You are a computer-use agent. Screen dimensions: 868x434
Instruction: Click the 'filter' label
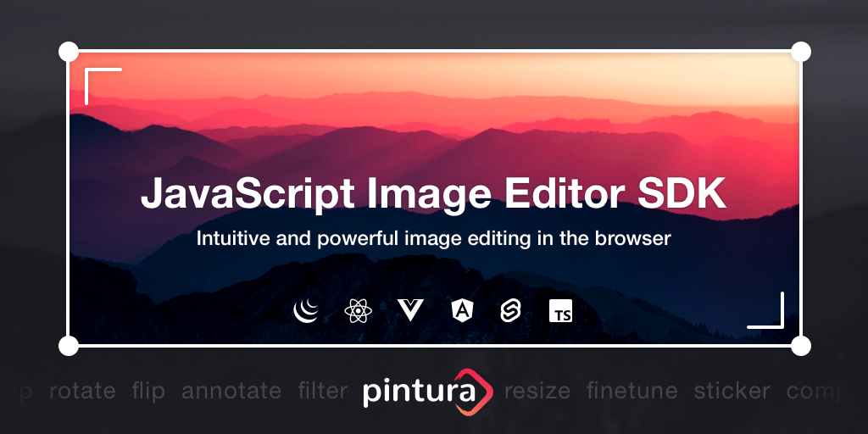tap(323, 391)
